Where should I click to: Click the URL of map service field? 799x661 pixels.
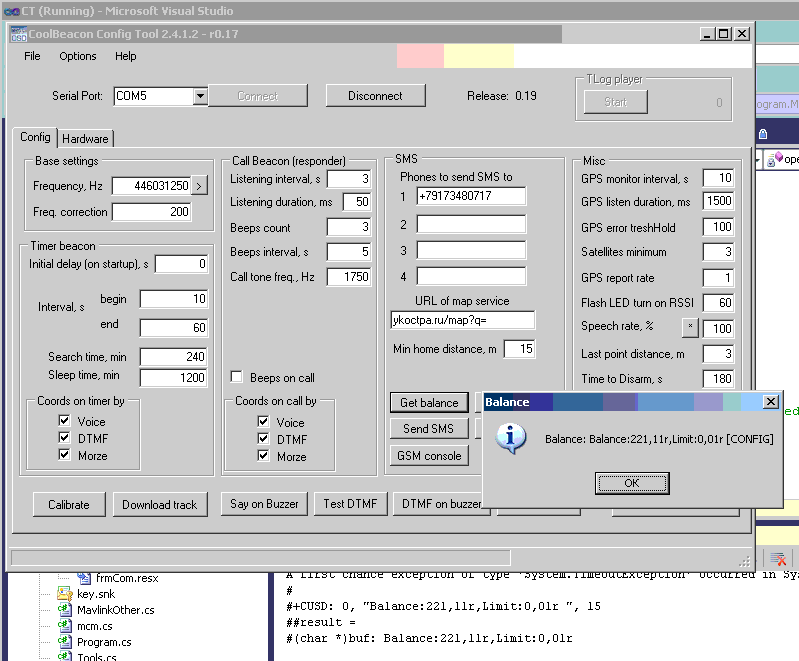pyautogui.click(x=462, y=320)
